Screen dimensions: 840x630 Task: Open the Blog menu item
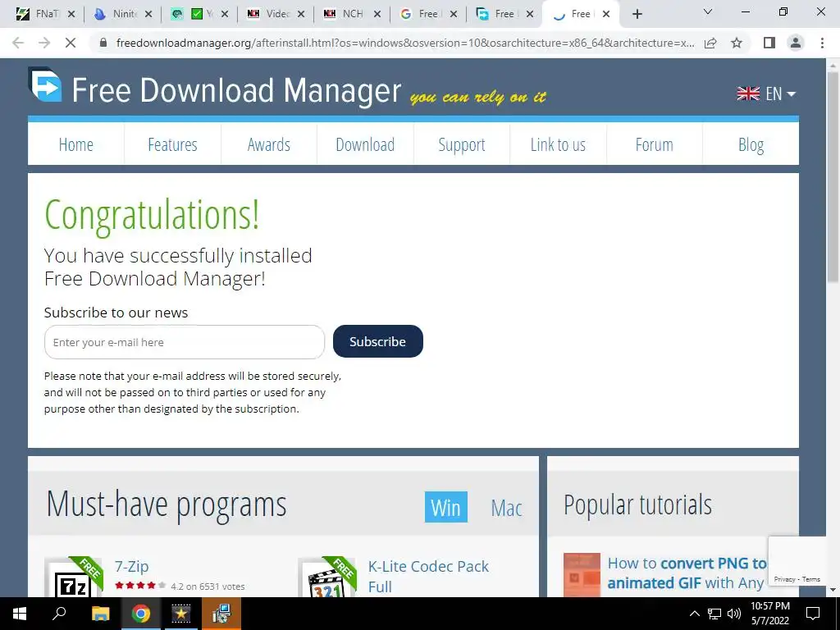coord(751,144)
